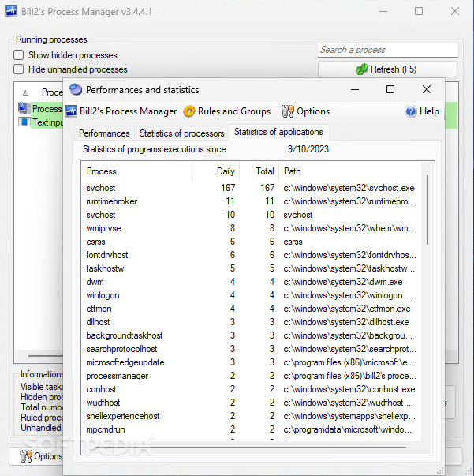Viewport: 474px width, 476px height.
Task: Open Rules and Groups from the toolbar
Action: click(x=227, y=111)
